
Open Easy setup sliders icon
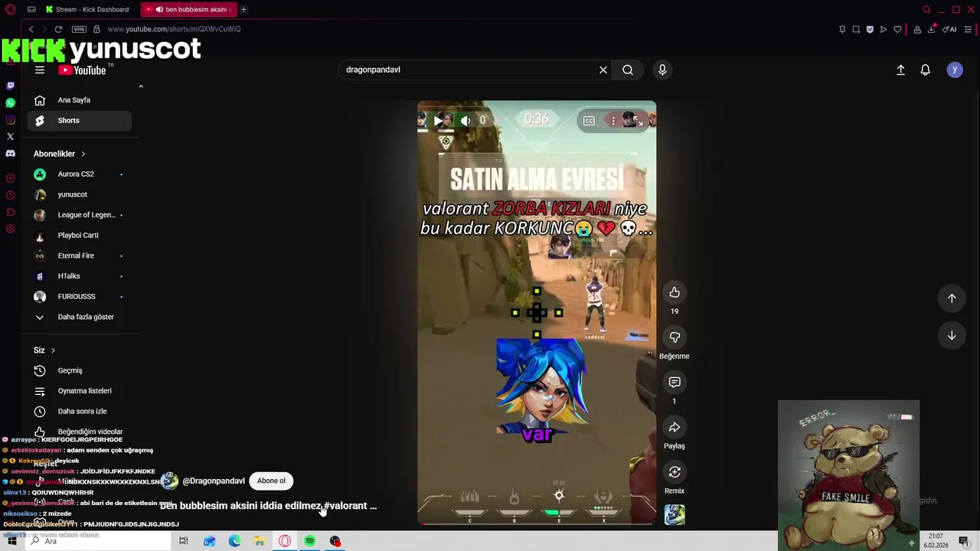969,29
